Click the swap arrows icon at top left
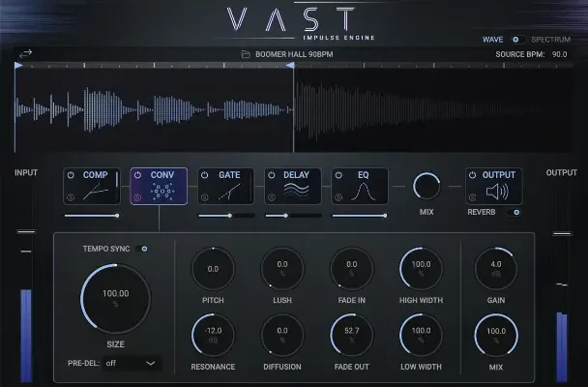This screenshot has width=588, height=387. pos(25,54)
